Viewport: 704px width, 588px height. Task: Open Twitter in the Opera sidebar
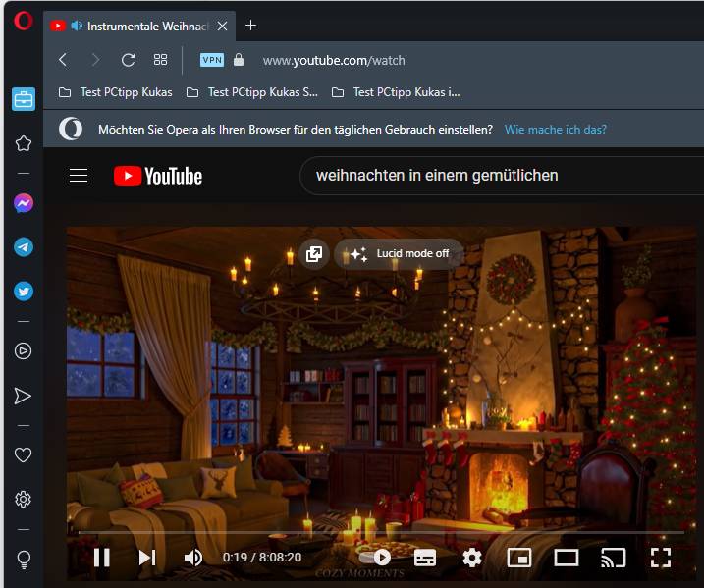click(x=24, y=292)
